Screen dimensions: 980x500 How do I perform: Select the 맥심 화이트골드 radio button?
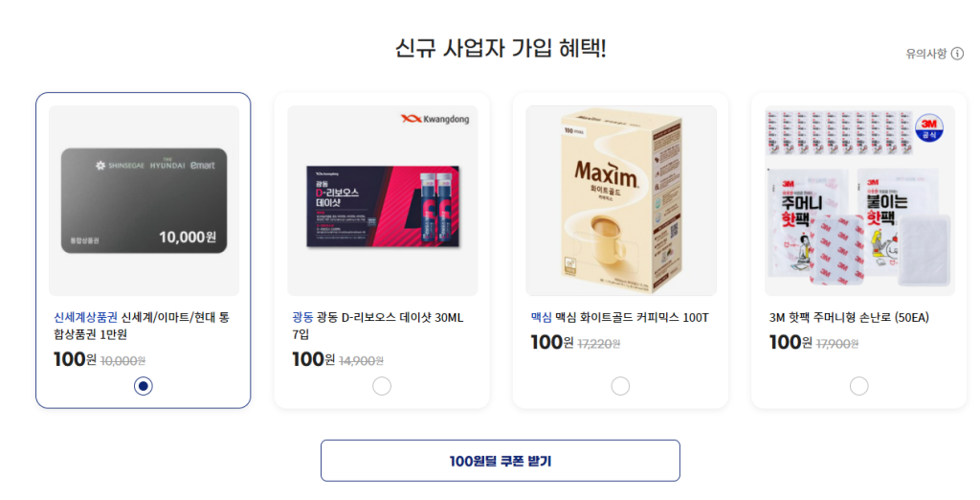pyautogui.click(x=620, y=386)
